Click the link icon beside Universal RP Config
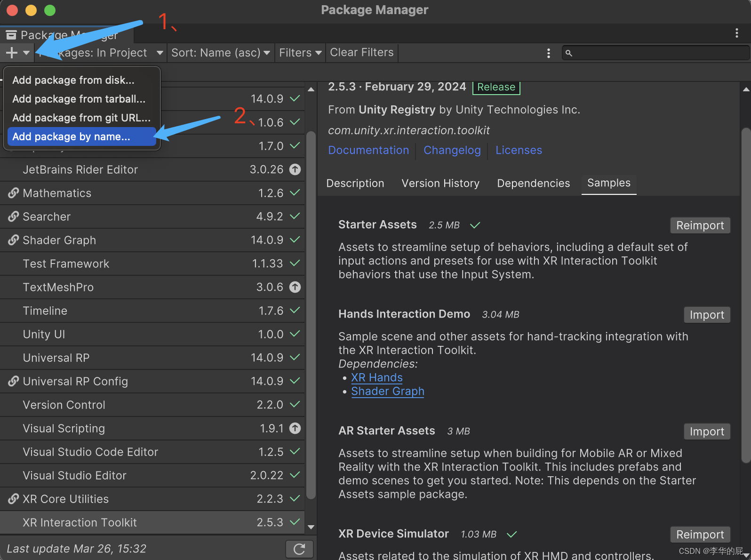 click(13, 381)
